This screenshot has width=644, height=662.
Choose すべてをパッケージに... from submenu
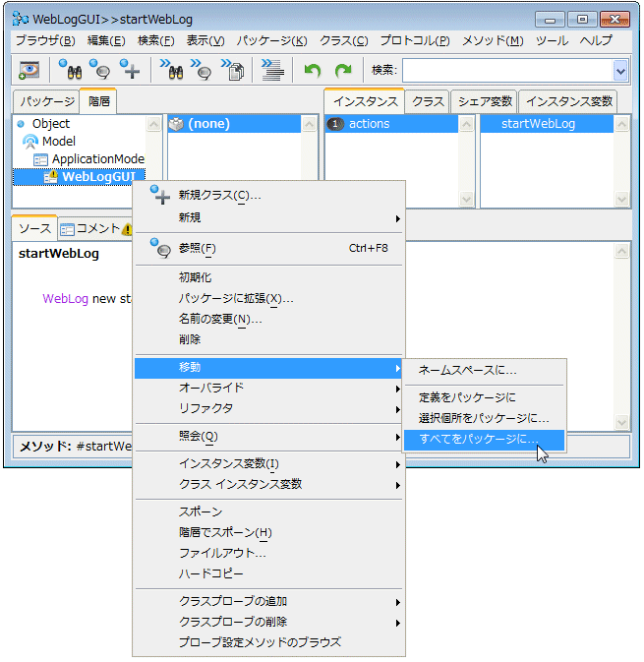click(478, 440)
